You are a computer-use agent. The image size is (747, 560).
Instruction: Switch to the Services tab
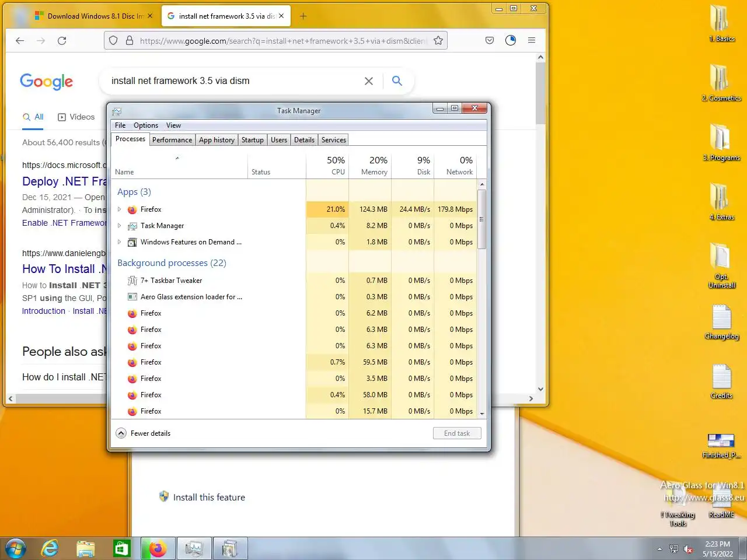point(334,140)
